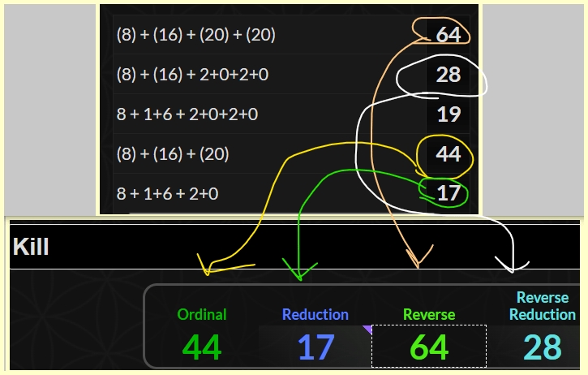588x375 pixels.
Task: Click the (8) + (16) + 2+0+2+0 row
Action: point(193,75)
